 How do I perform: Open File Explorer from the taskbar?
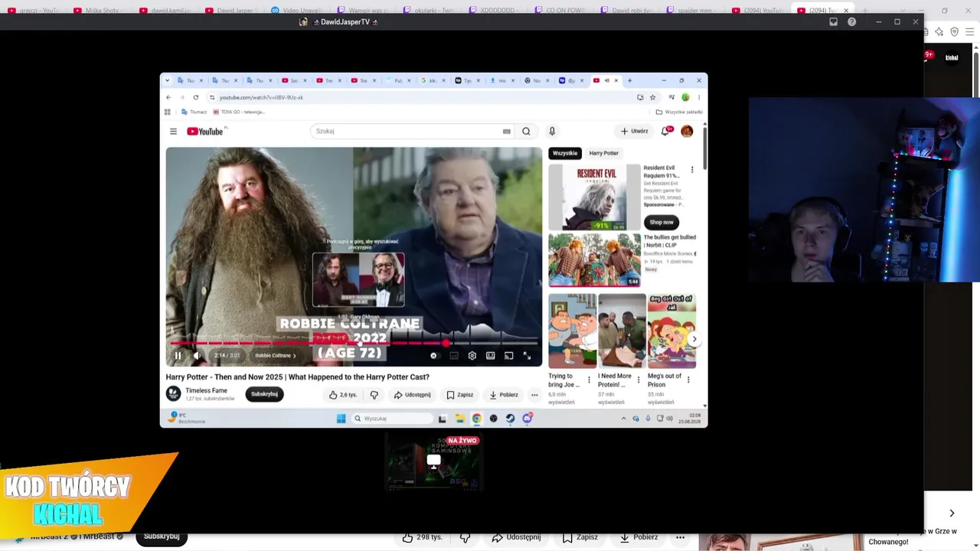point(459,419)
